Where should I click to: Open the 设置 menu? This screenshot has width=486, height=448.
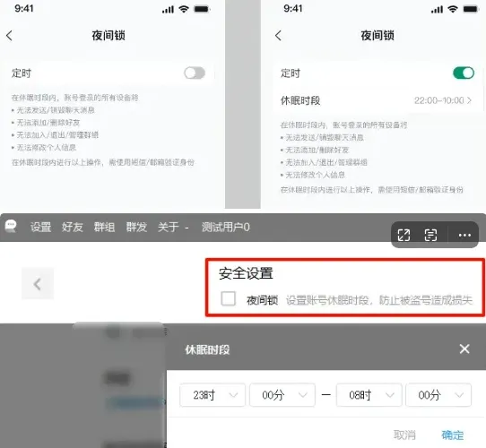tap(40, 227)
